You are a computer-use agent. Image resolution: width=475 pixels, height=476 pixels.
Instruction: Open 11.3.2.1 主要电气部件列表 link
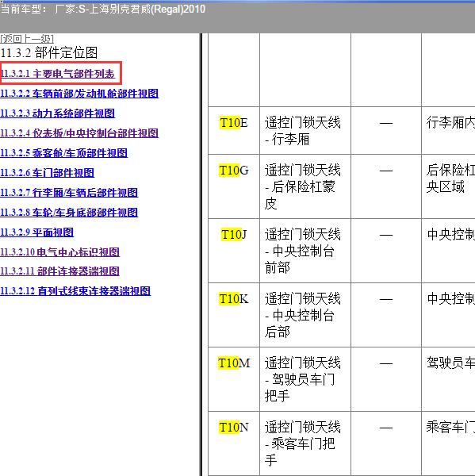tap(58, 74)
